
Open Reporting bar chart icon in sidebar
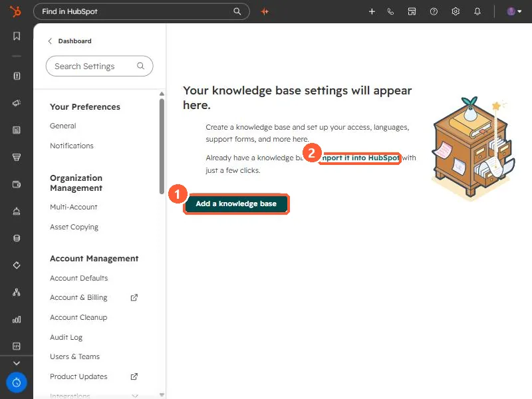coord(16,319)
